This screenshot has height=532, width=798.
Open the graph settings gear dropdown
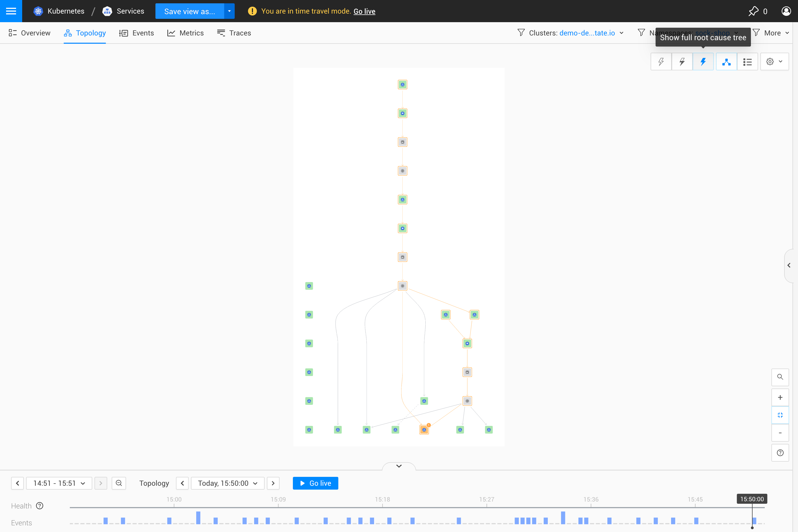click(x=774, y=62)
